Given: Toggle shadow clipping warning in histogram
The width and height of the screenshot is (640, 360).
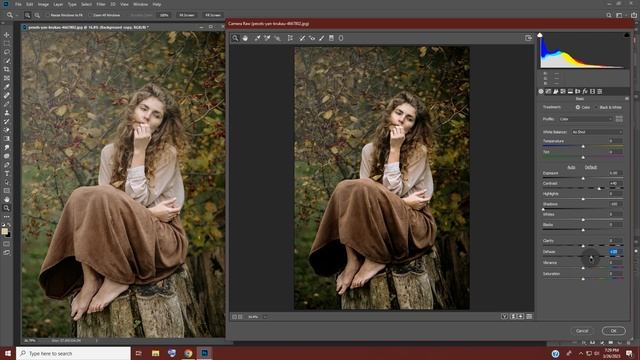Looking at the screenshot, I should [540, 36].
